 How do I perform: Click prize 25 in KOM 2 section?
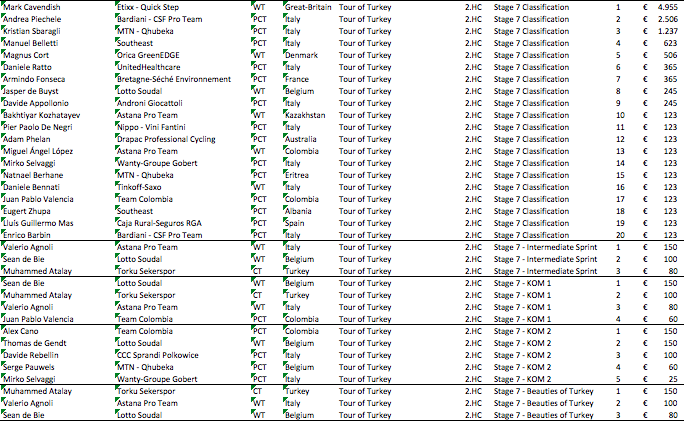click(x=673, y=379)
